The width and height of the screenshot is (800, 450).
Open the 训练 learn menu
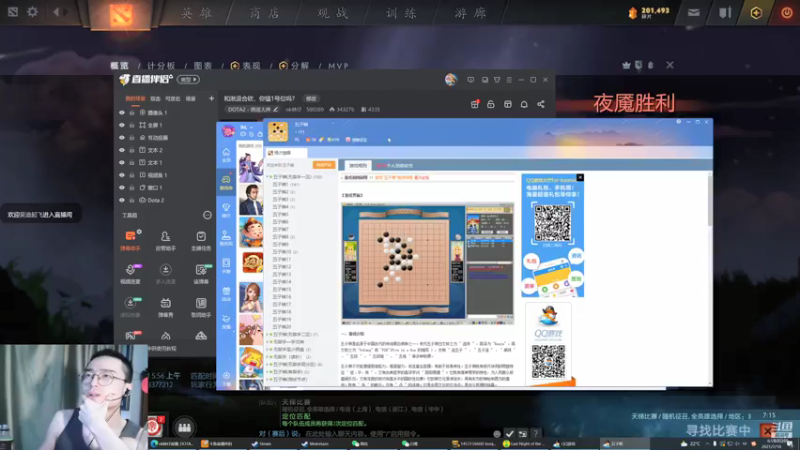point(401,13)
